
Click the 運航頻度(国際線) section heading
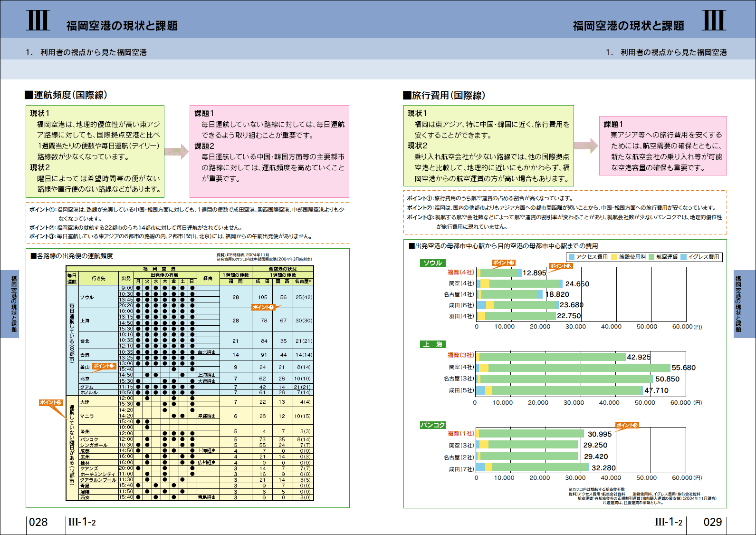tap(66, 95)
